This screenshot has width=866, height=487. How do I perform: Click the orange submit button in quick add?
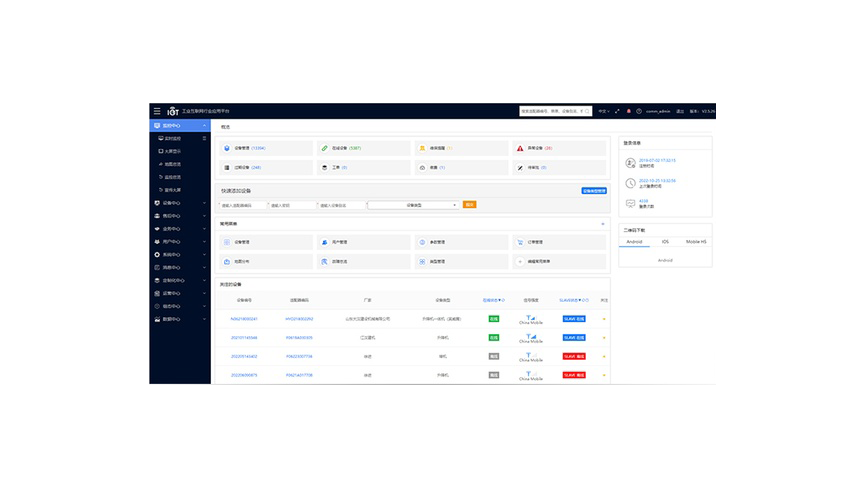tap(469, 204)
